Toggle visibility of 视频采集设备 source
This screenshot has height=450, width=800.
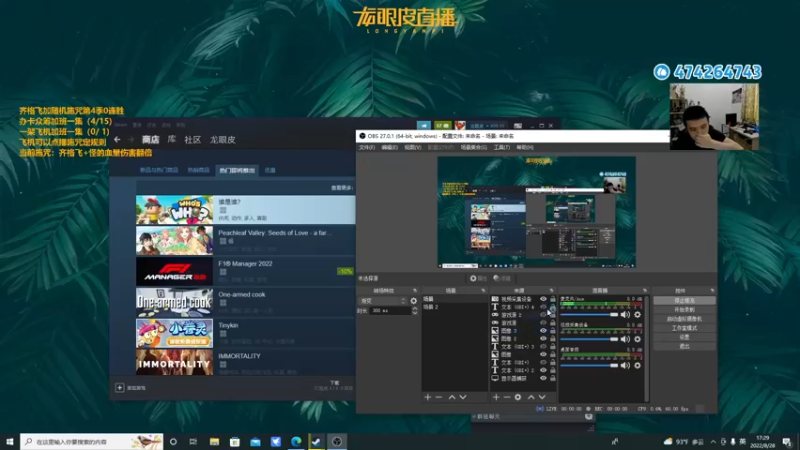click(543, 299)
